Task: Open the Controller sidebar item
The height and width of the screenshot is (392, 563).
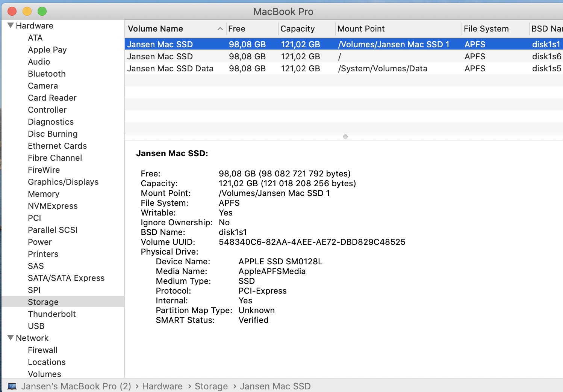Action: click(x=47, y=110)
